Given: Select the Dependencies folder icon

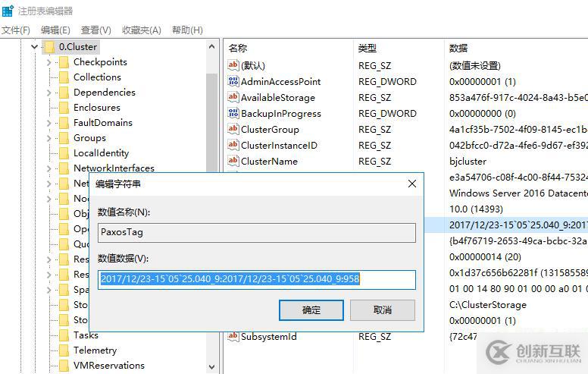Looking at the screenshot, I should pos(64,93).
